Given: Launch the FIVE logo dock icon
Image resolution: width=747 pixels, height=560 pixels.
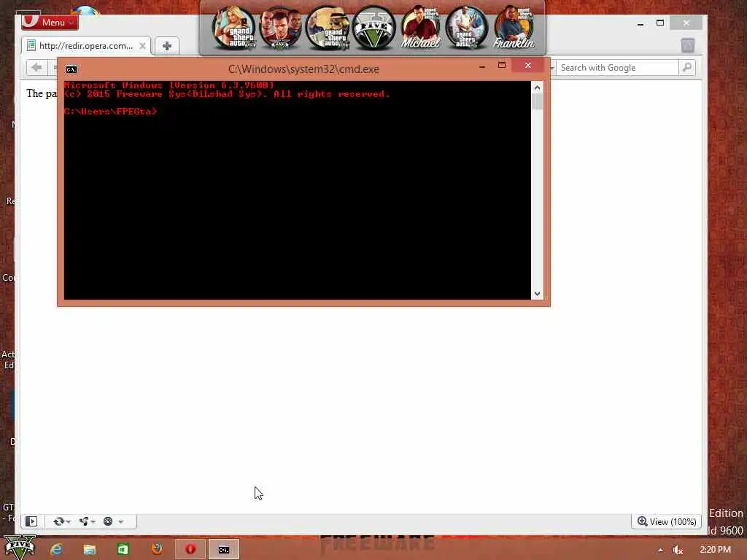Looking at the screenshot, I should pyautogui.click(x=374, y=28).
